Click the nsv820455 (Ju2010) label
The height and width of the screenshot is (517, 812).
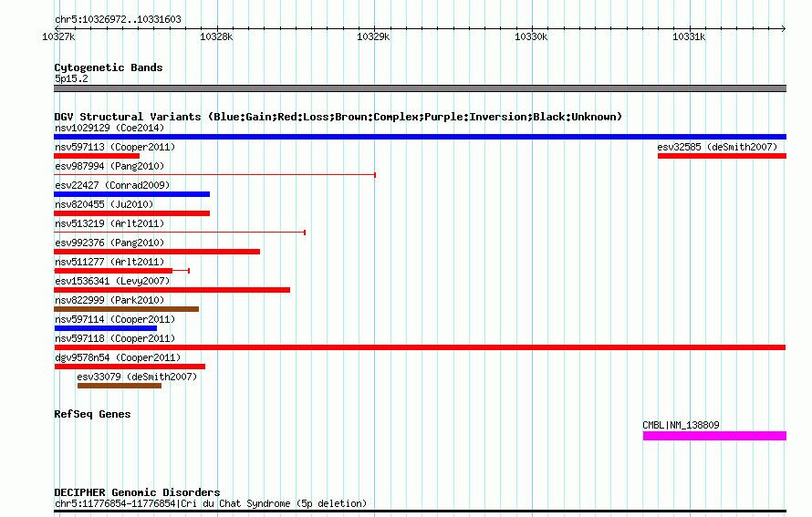pyautogui.click(x=104, y=204)
